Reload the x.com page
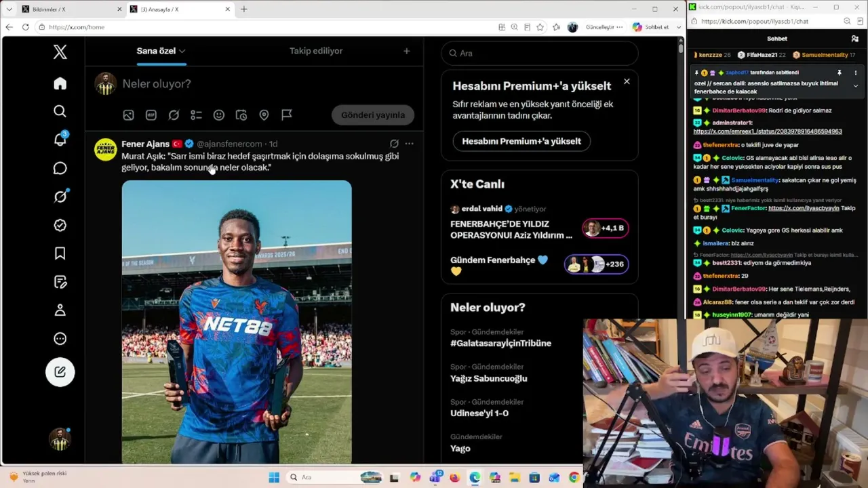 click(25, 27)
